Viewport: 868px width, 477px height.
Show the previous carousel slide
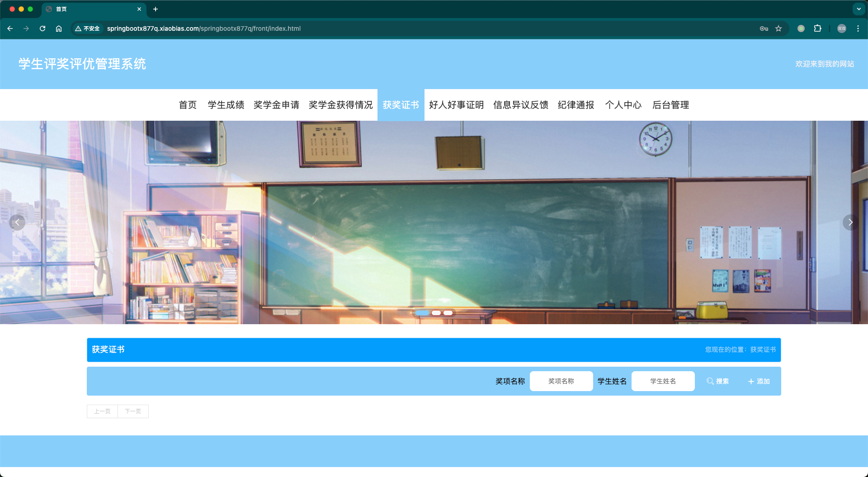tap(17, 222)
